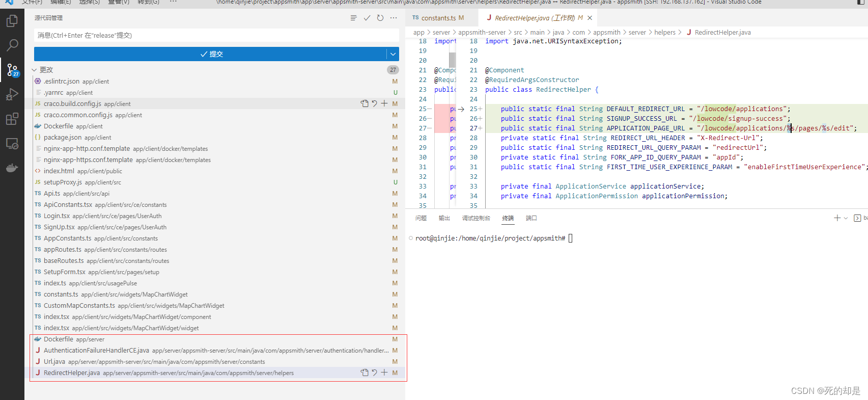Discard changes for craco.build.config.js
This screenshot has width=868, height=400.
point(374,103)
